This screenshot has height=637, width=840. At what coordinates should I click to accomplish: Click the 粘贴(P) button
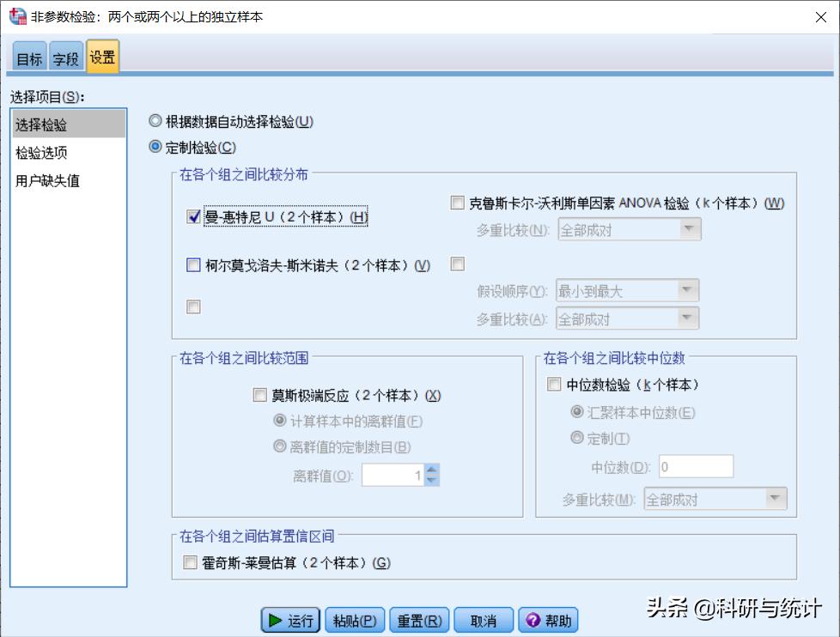[x=355, y=620]
